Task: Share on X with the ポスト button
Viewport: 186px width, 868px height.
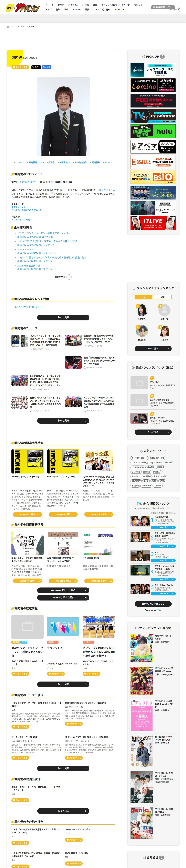Action: point(36,67)
